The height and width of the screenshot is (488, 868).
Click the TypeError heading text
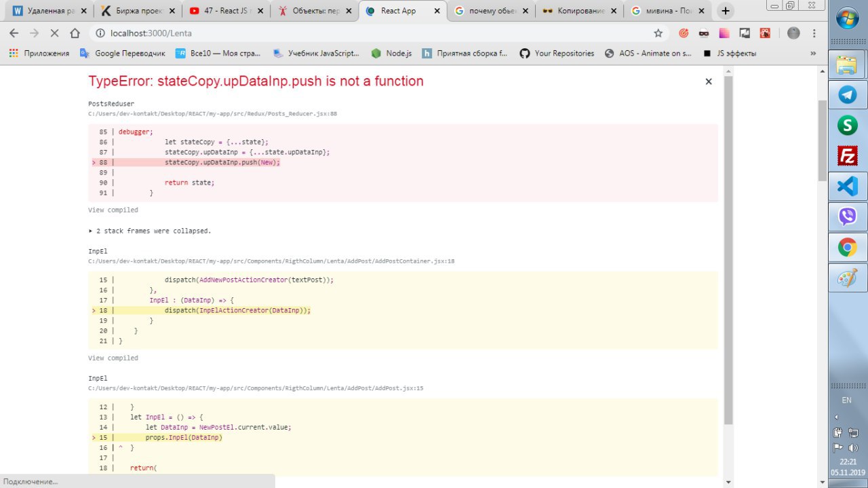[x=256, y=81]
